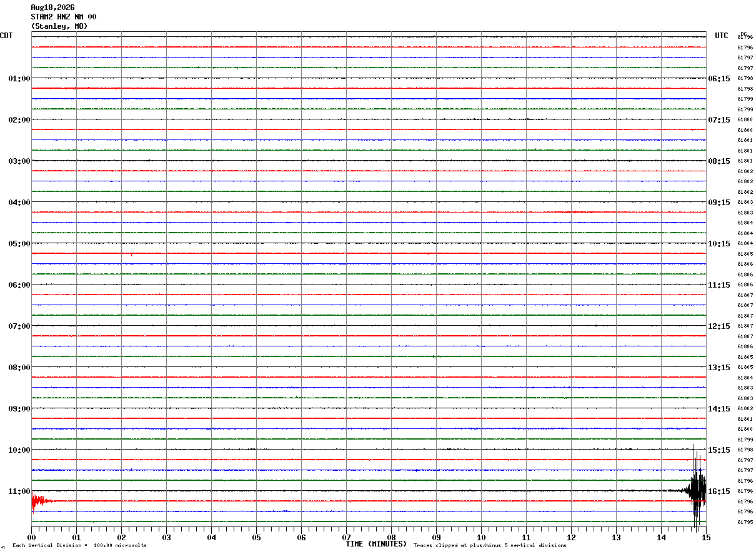The width and height of the screenshot is (756, 554).
Task: Click the Traces clipped footer note
Action: [x=490, y=546]
